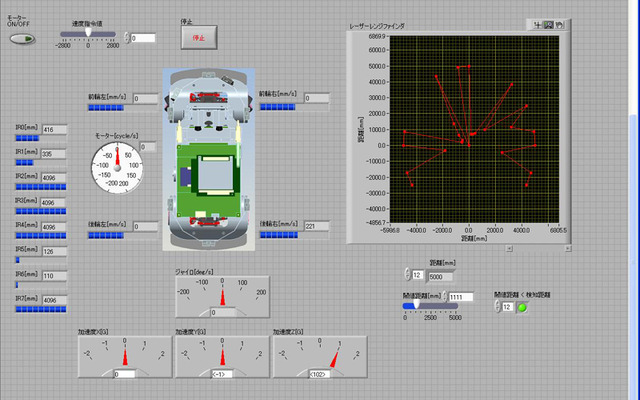The image size is (640, 400).
Task: Select the graph panning hand tool
Action: pyautogui.click(x=559, y=25)
